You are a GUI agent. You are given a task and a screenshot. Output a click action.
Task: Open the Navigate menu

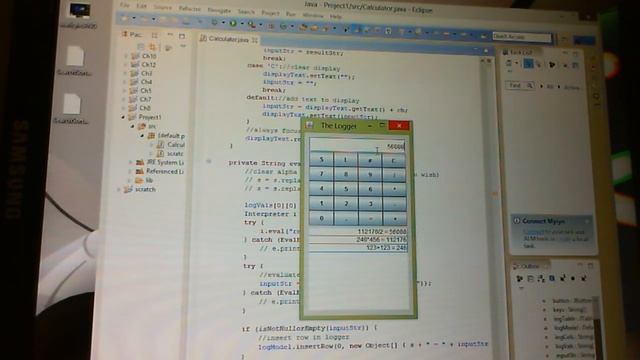coord(219,10)
